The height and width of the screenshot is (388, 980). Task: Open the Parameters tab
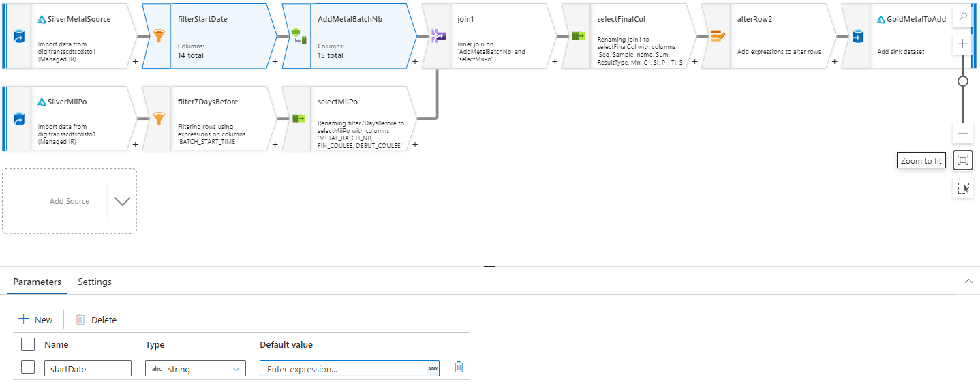(37, 282)
